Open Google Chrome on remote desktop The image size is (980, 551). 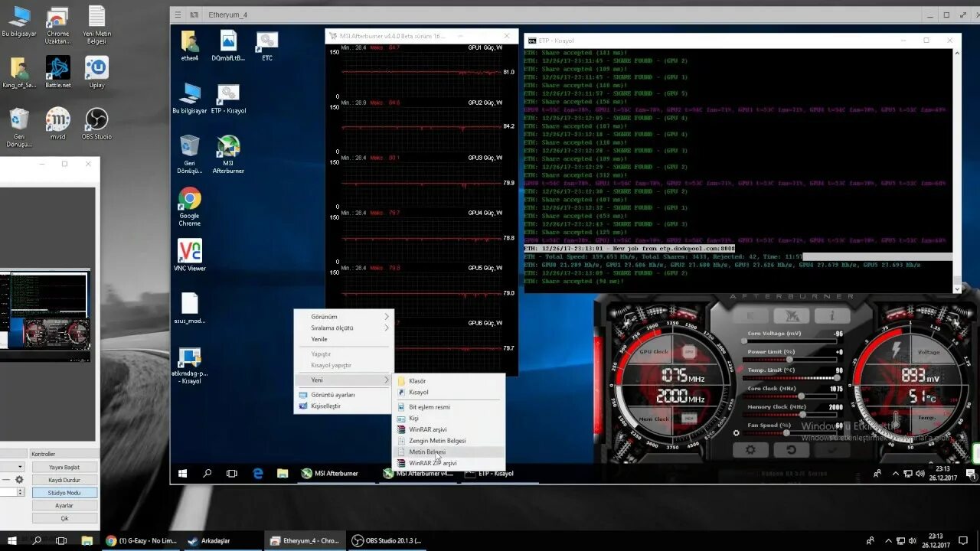coord(189,207)
